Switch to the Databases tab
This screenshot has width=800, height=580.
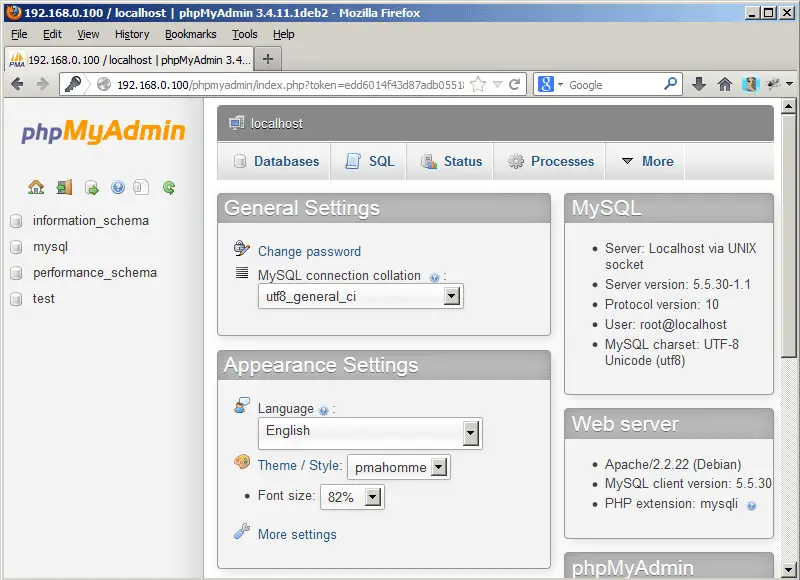[274, 161]
